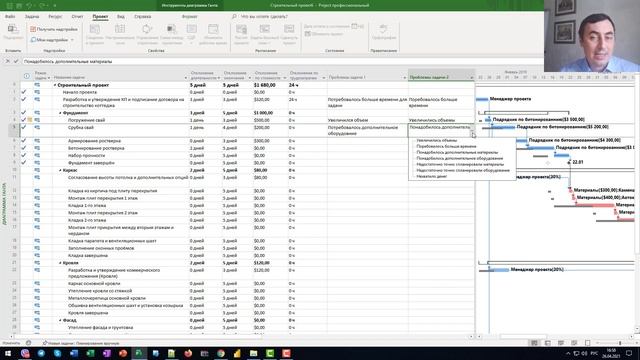Open the Справка ribbon tab
This screenshot has width=640, height=360.
click(142, 17)
